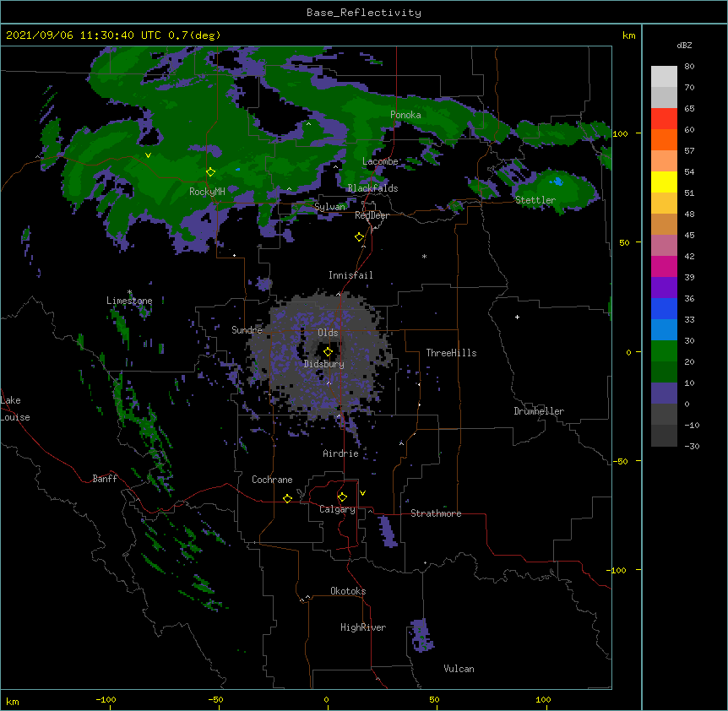Image resolution: width=728 pixels, height=711 pixels.
Task: Choose the dark green 10-20 dBZ swatch
Action: point(664,372)
